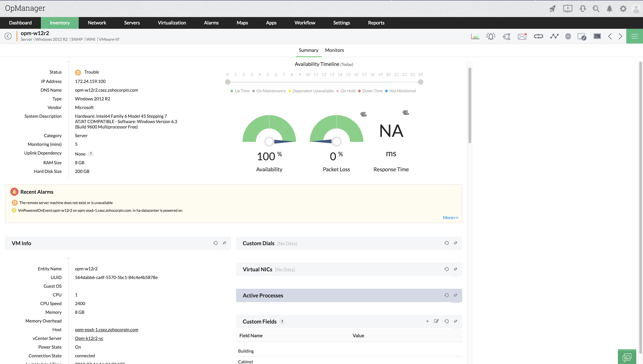Click the Uplink Dependency help icon

91,154
